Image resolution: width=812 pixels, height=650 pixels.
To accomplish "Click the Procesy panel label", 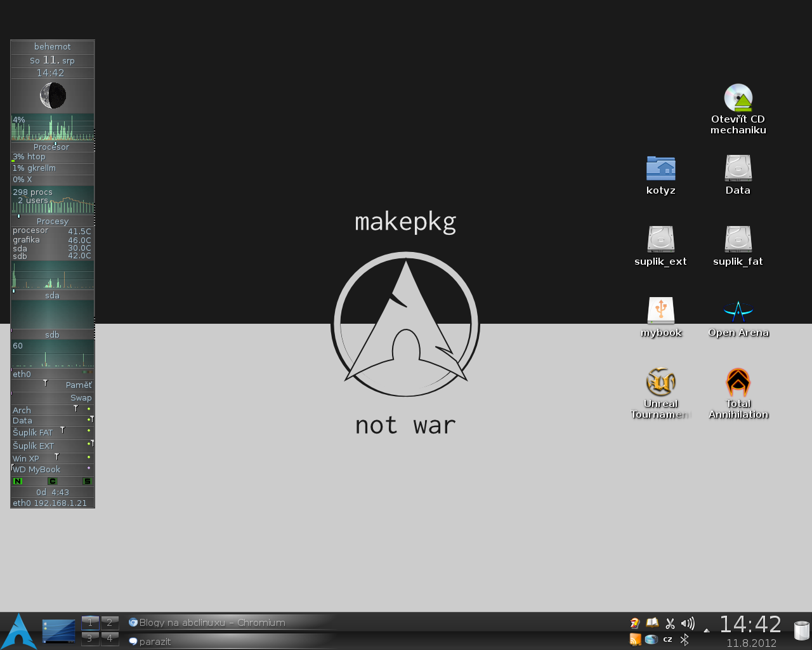I will coord(53,222).
